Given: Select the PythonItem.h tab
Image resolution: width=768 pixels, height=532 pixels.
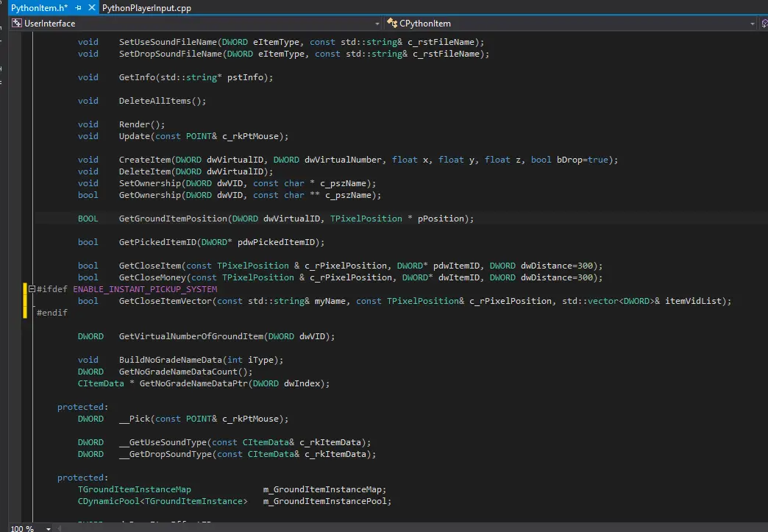Looking at the screenshot, I should [x=38, y=8].
